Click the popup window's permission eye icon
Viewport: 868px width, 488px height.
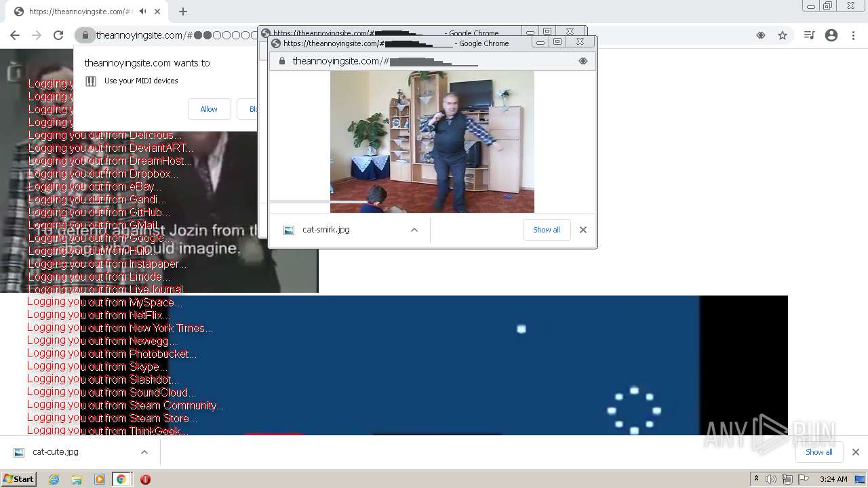coord(583,61)
